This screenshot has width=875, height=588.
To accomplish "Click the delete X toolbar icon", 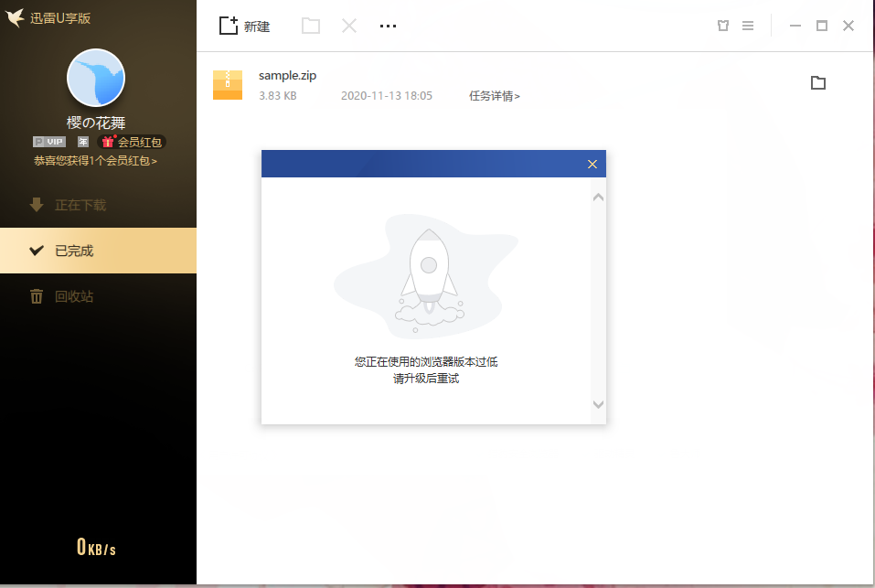I will point(349,26).
